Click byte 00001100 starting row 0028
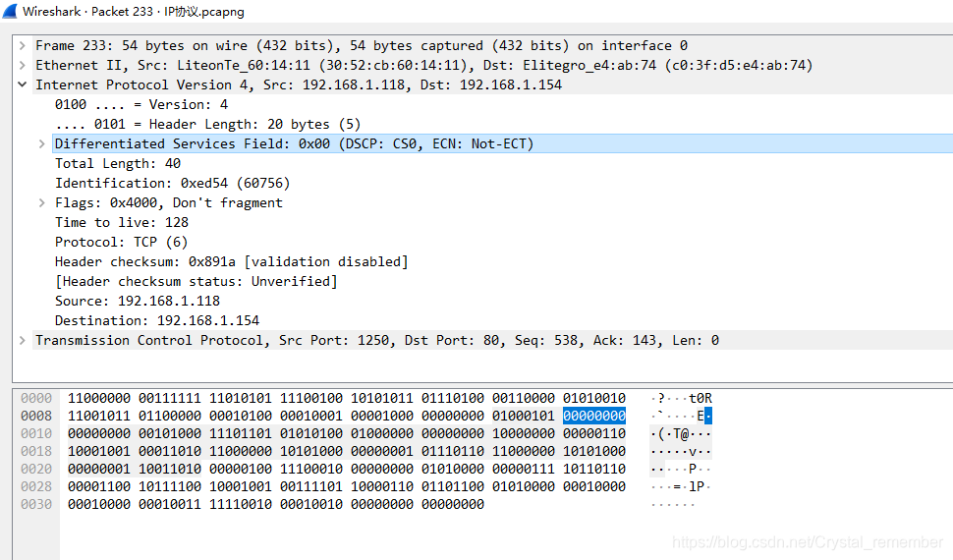953x560 pixels. (x=99, y=486)
